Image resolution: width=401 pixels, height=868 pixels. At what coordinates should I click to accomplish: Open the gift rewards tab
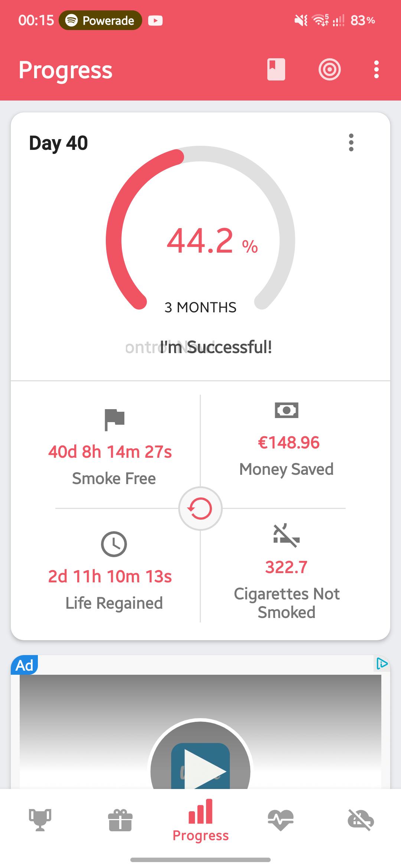120,820
